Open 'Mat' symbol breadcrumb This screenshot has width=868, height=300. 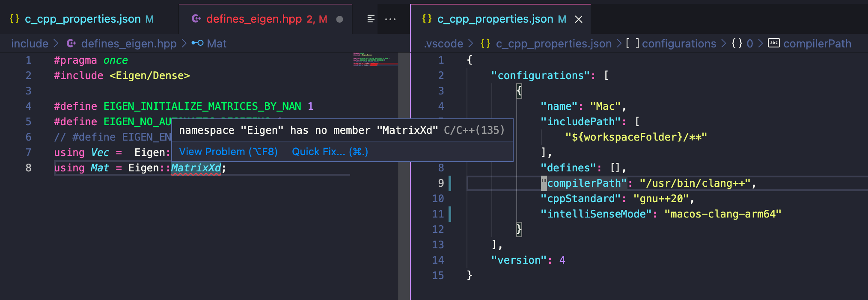point(217,44)
